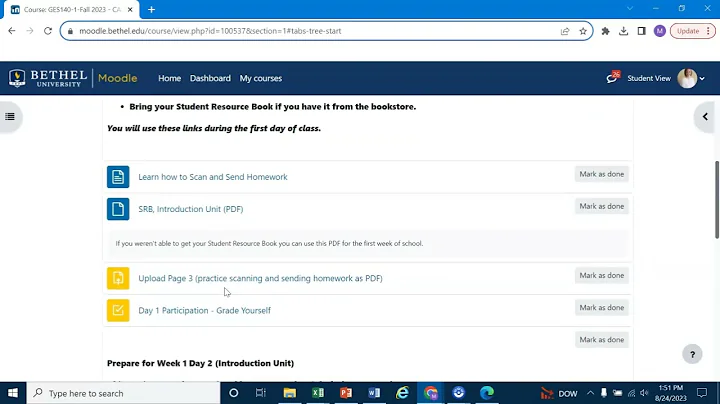Click the profile avatar picture

pyautogui.click(x=687, y=78)
